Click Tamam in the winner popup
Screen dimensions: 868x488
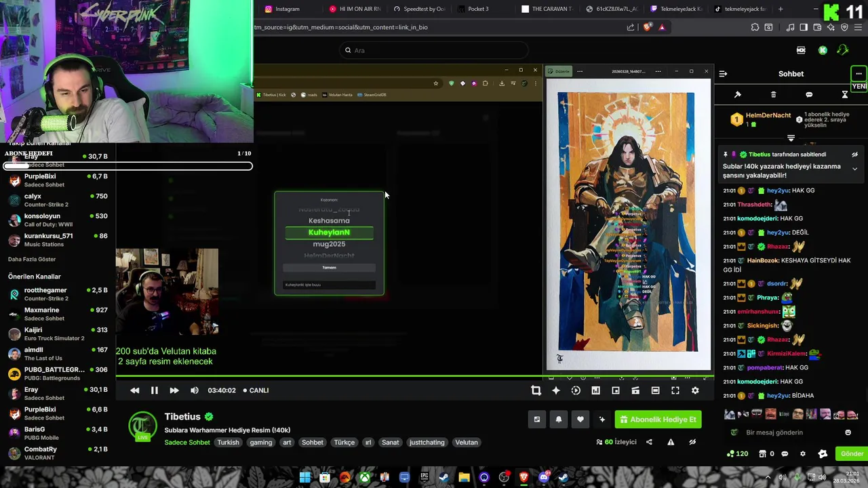tap(329, 268)
